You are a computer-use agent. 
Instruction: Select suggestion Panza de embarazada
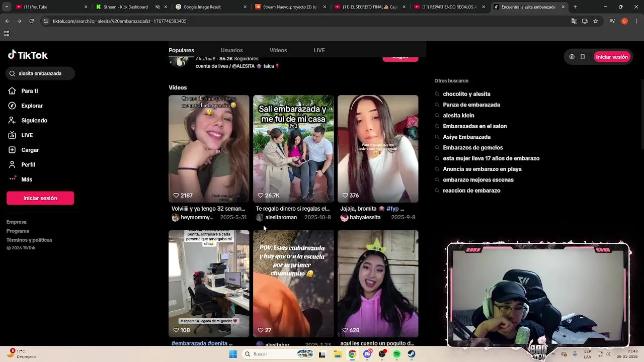click(x=471, y=105)
